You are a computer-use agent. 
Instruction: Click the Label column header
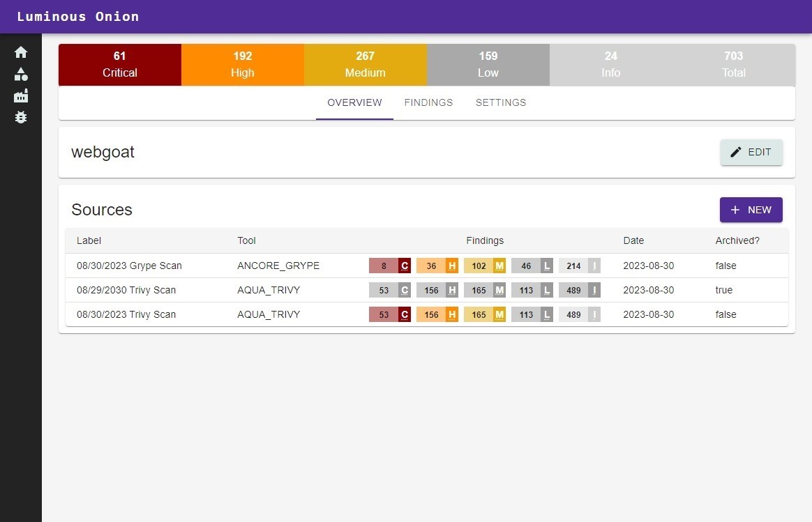click(89, 240)
